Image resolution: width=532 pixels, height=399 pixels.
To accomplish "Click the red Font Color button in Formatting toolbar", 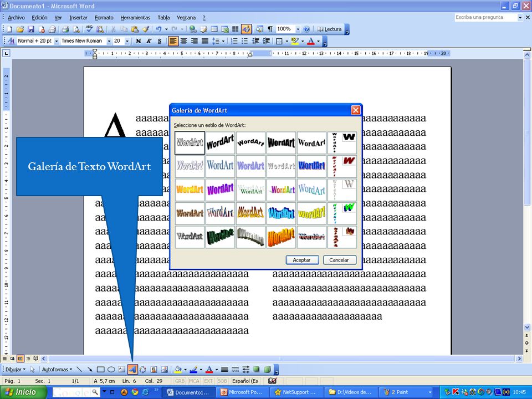I will (311, 42).
